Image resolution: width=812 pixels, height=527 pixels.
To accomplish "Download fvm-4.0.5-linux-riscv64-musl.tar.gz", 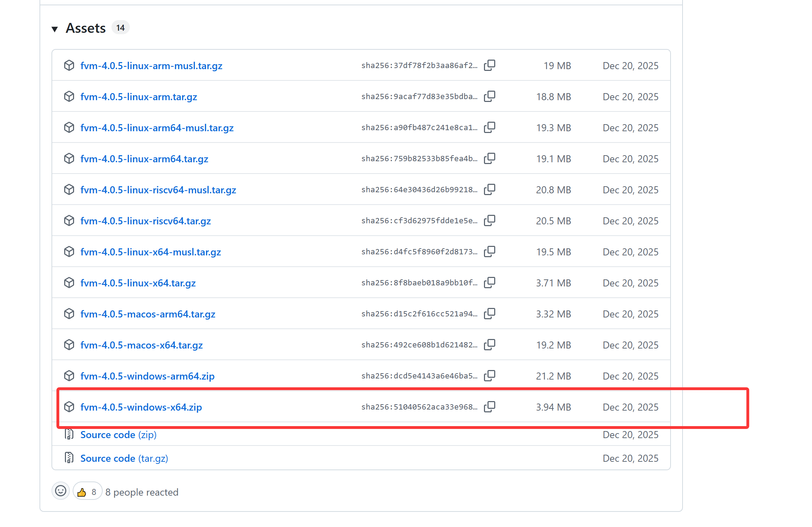I will [158, 190].
